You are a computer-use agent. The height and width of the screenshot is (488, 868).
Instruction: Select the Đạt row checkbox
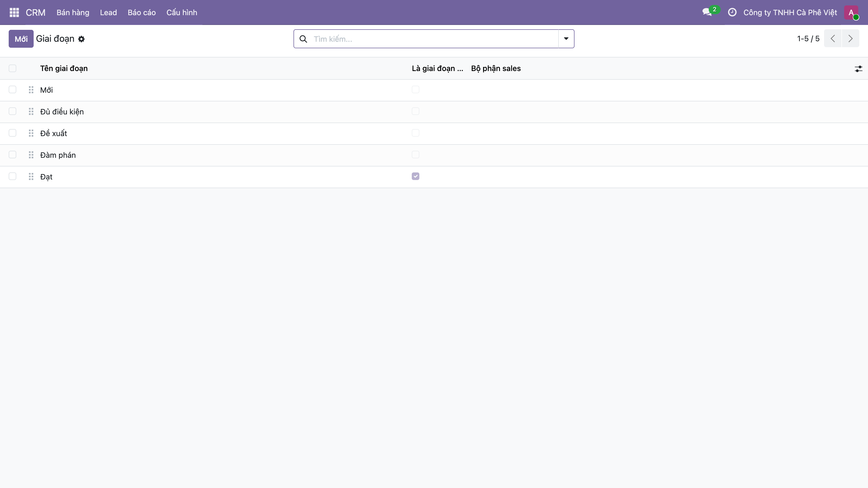coord(12,176)
